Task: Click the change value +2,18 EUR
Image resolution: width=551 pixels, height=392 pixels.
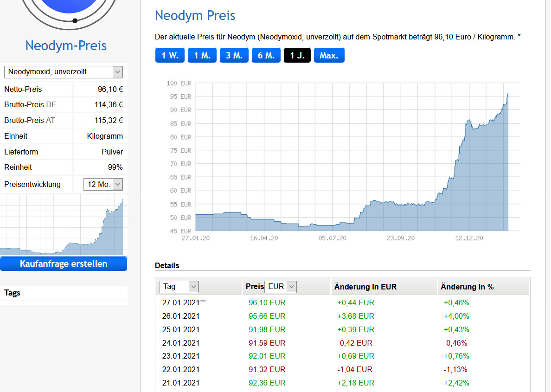Action: tap(356, 383)
